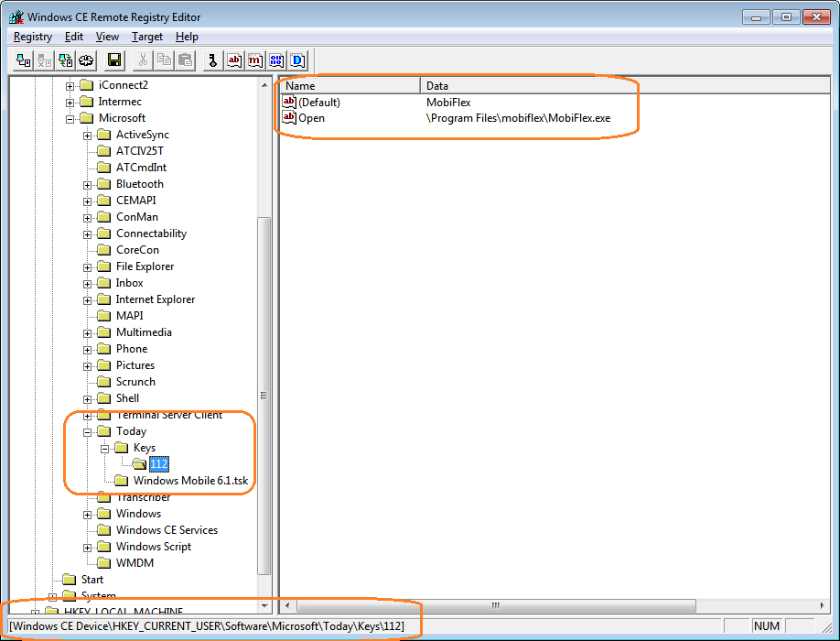This screenshot has height=641, width=840.
Task: Select the Windows Mobile 6.1.tsk key
Action: pyautogui.click(x=190, y=480)
